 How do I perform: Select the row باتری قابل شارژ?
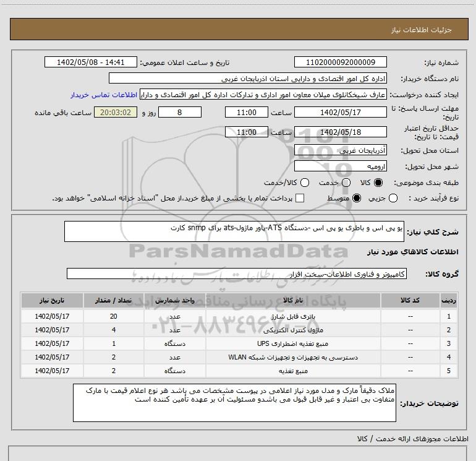239,316
